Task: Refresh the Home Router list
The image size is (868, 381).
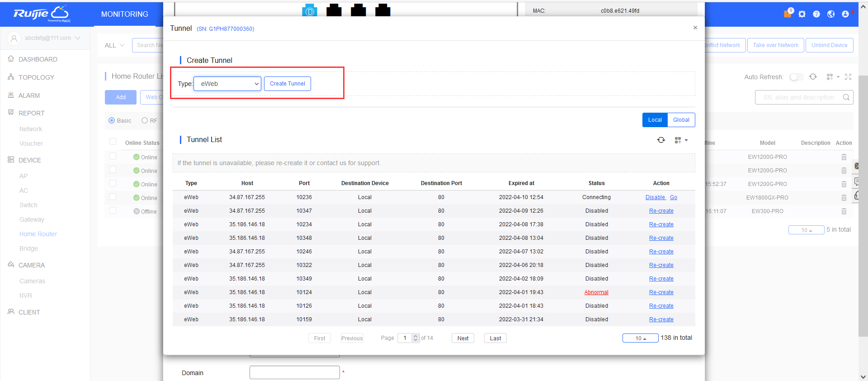Action: tap(813, 77)
